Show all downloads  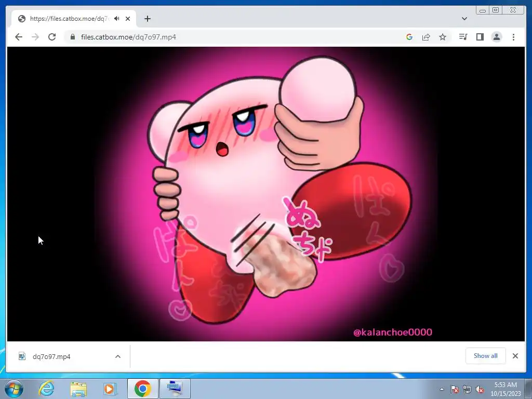[x=486, y=356]
